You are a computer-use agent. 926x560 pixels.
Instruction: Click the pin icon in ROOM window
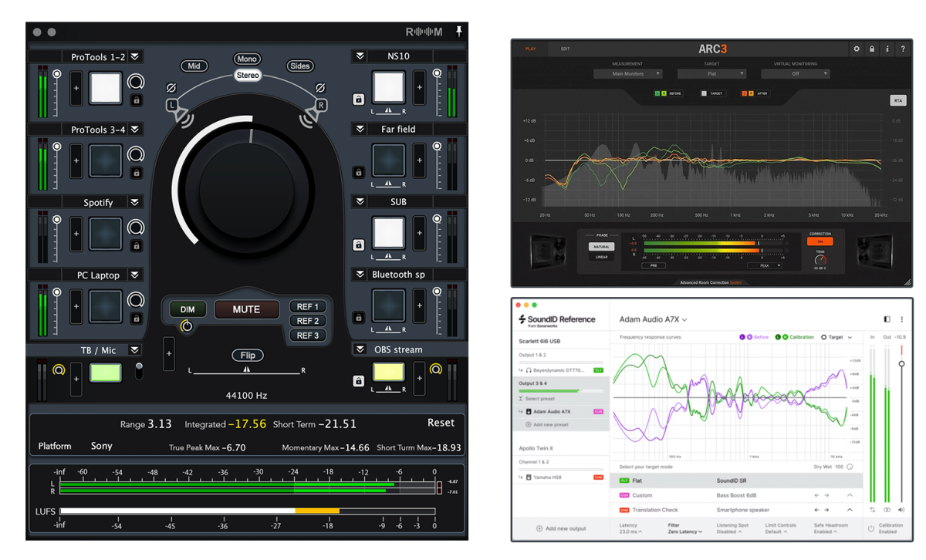pos(458,32)
